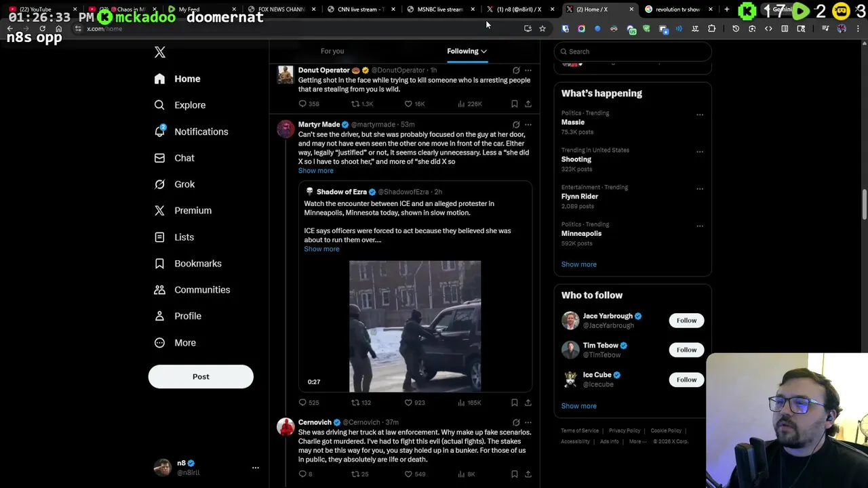Play the ICE encounter video thumbnail
The height and width of the screenshot is (488, 868).
(x=415, y=326)
